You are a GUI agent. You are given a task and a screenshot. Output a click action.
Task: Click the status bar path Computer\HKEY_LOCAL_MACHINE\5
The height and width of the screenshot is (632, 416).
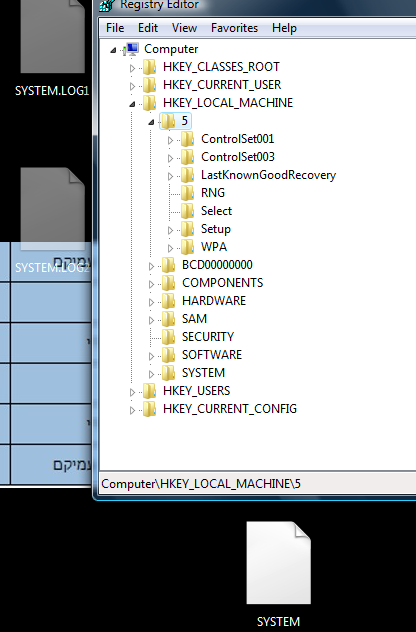coord(201,484)
